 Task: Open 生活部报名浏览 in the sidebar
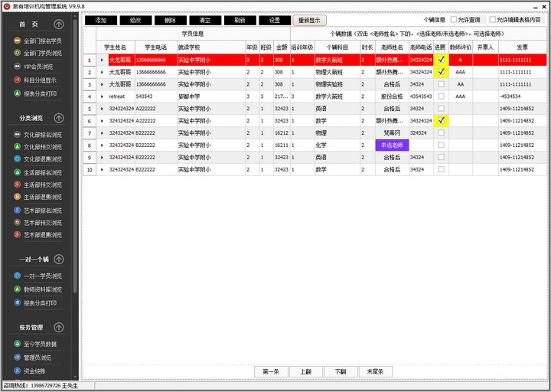(38, 172)
